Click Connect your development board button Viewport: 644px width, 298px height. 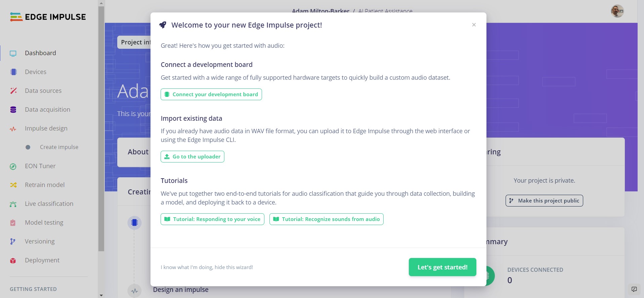click(x=211, y=95)
